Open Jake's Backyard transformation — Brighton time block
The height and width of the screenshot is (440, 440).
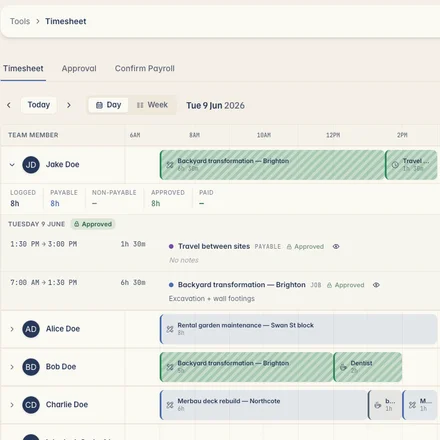point(272,165)
